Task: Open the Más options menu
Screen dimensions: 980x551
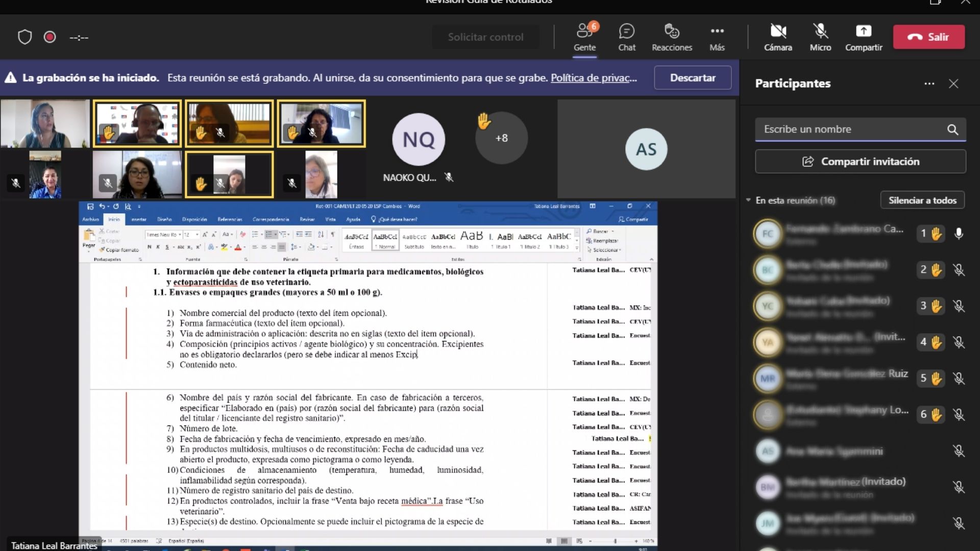Action: pos(717,37)
